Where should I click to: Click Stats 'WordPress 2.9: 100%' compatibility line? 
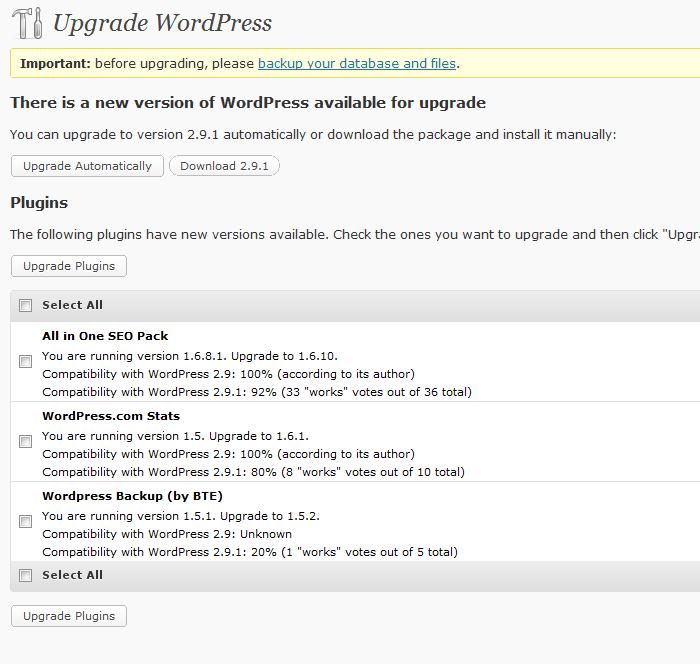(229, 454)
